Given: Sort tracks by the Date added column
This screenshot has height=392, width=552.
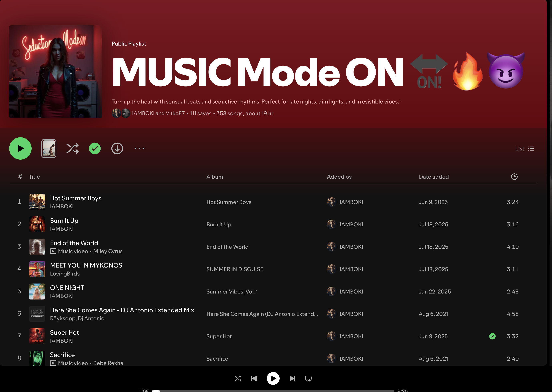Looking at the screenshot, I should tap(434, 177).
